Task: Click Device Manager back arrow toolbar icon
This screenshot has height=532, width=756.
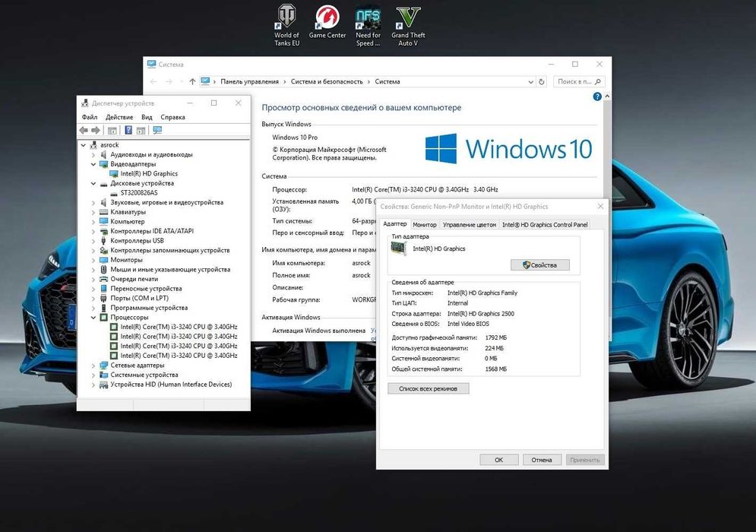Action: click(x=84, y=130)
